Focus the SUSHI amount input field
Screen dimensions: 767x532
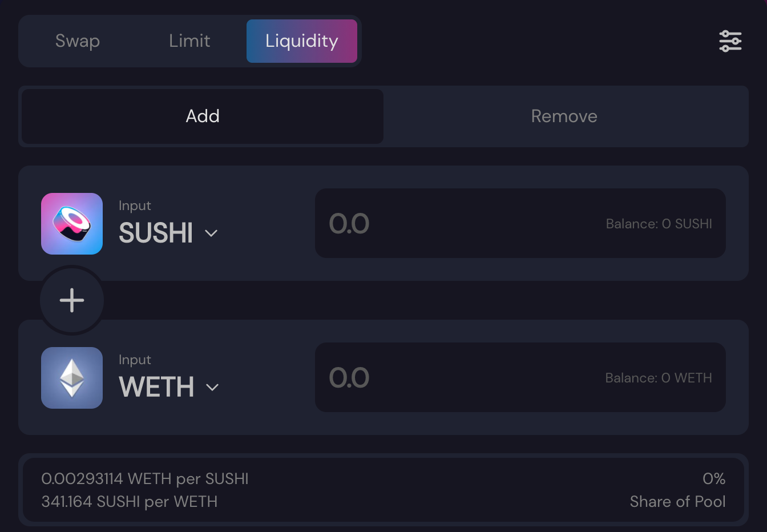[520, 223]
